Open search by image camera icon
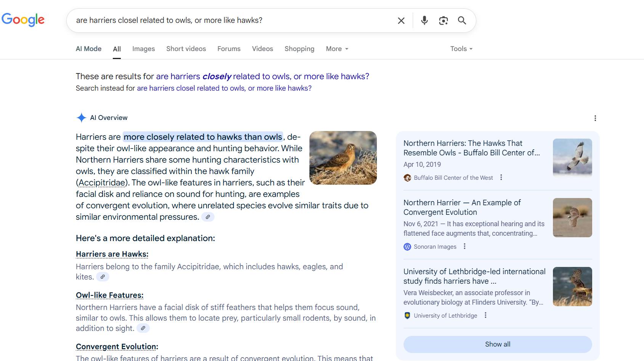 tap(443, 21)
